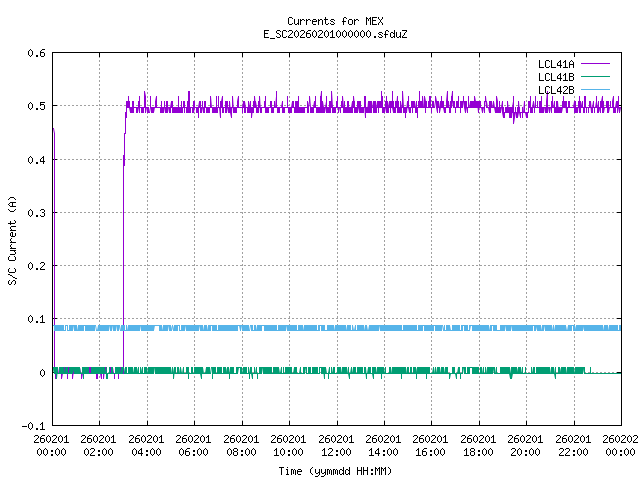Click the 0.3 y-axis tick label
The height and width of the screenshot is (480, 640).
coord(35,213)
